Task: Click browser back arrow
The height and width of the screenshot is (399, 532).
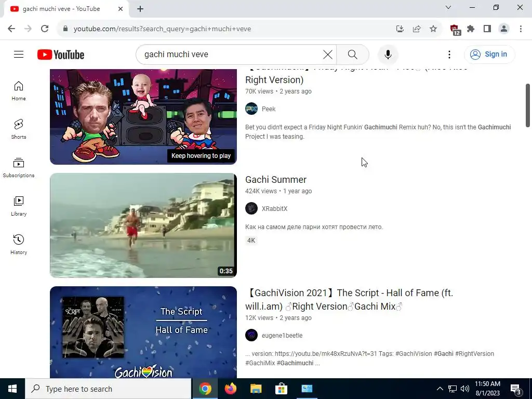Action: coord(11,29)
